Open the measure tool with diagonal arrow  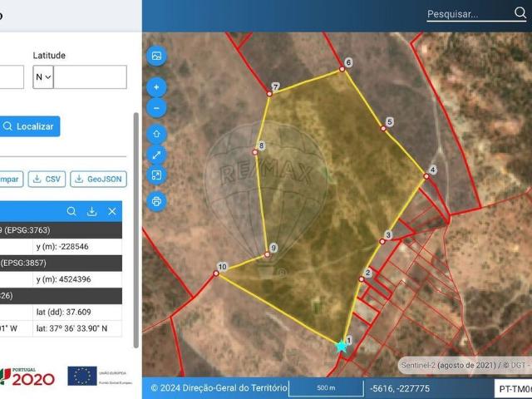pyautogui.click(x=156, y=155)
